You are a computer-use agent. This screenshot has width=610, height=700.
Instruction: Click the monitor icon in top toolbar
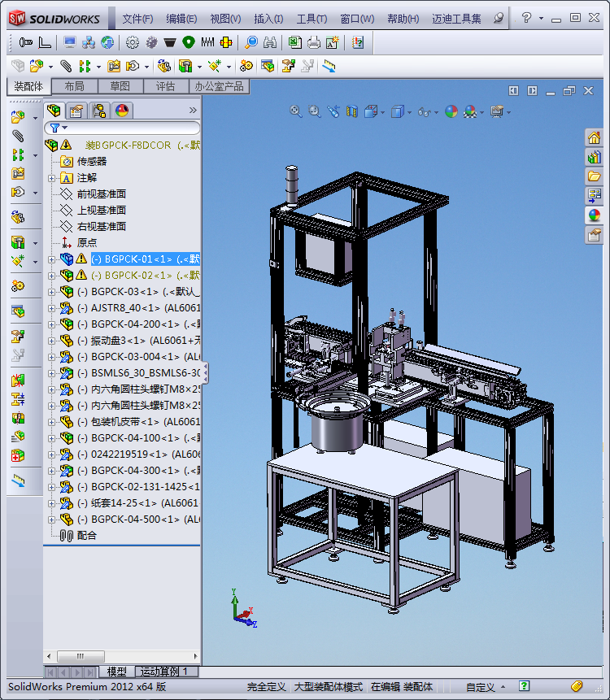70,42
